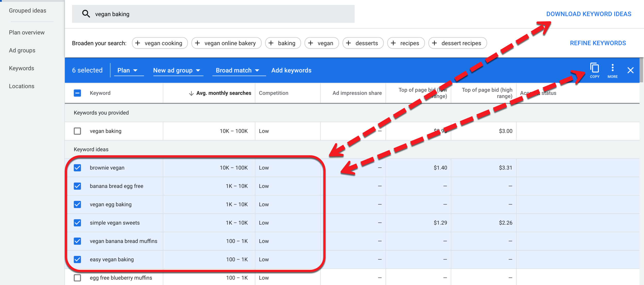Image resolution: width=644 pixels, height=285 pixels.
Task: Add 'vegan online bakery' suggestion chip
Action: [226, 43]
